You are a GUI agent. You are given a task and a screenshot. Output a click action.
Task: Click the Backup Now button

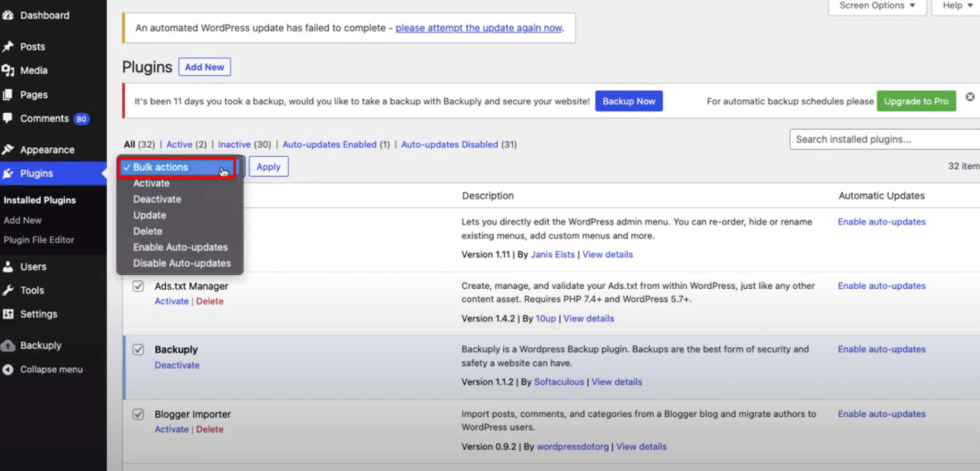[629, 101]
